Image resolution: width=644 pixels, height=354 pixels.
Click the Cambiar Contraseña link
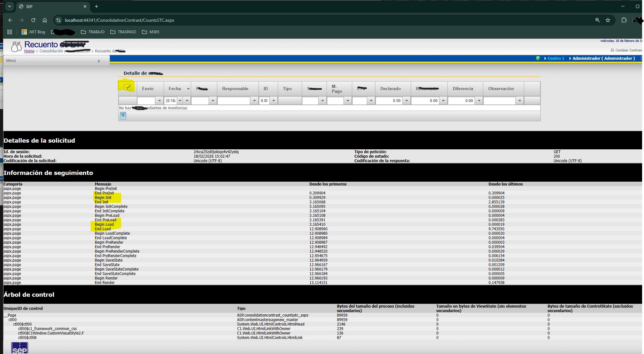[628, 50]
